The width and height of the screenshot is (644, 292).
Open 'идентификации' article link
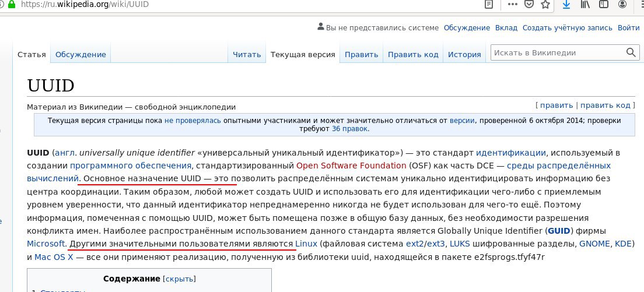[x=511, y=153]
